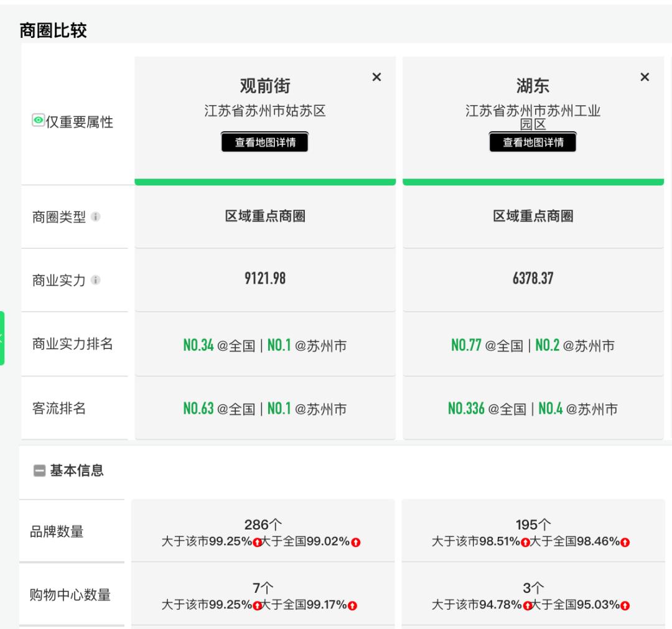Image resolution: width=672 pixels, height=629 pixels.
Task: Click the 286个 brand count
Action: 263,525
